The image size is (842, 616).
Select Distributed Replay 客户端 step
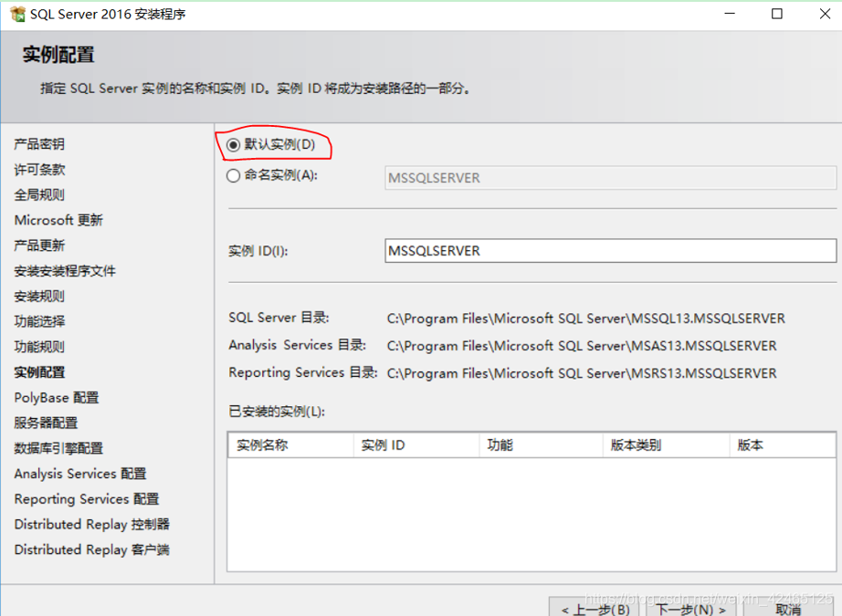click(92, 549)
